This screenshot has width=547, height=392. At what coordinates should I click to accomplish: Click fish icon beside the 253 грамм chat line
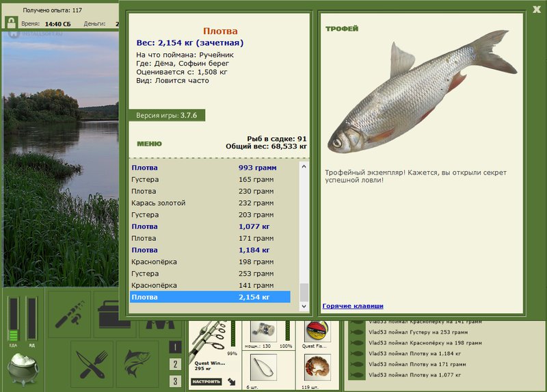tap(357, 332)
